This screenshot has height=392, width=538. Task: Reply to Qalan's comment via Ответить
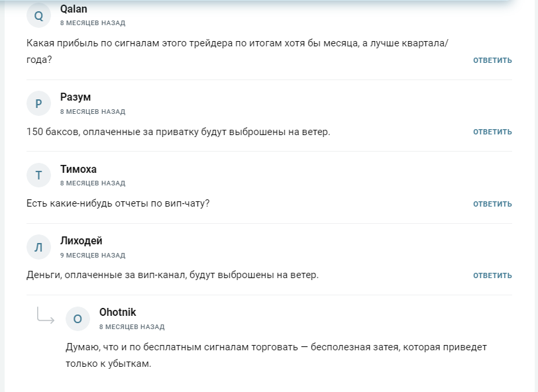(492, 60)
